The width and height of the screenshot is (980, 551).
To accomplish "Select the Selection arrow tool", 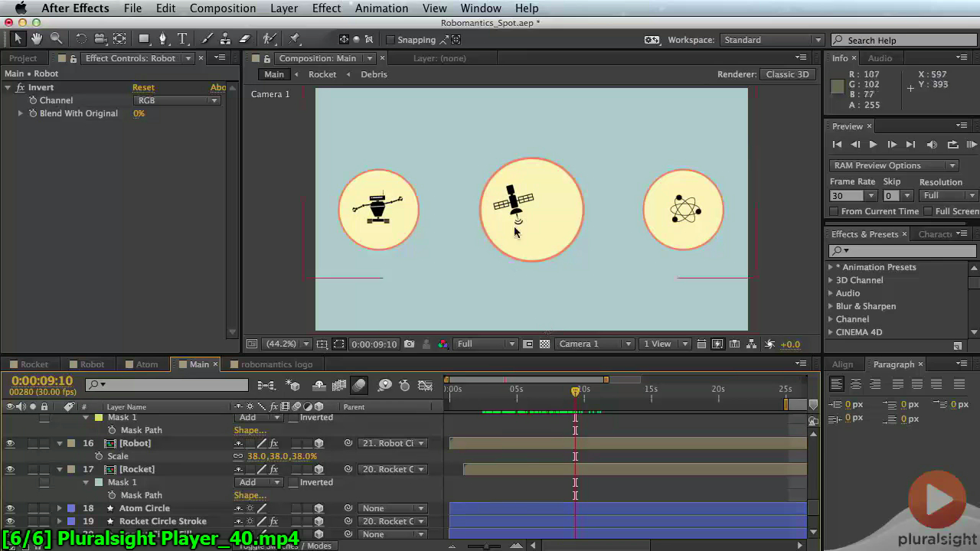I will click(18, 39).
